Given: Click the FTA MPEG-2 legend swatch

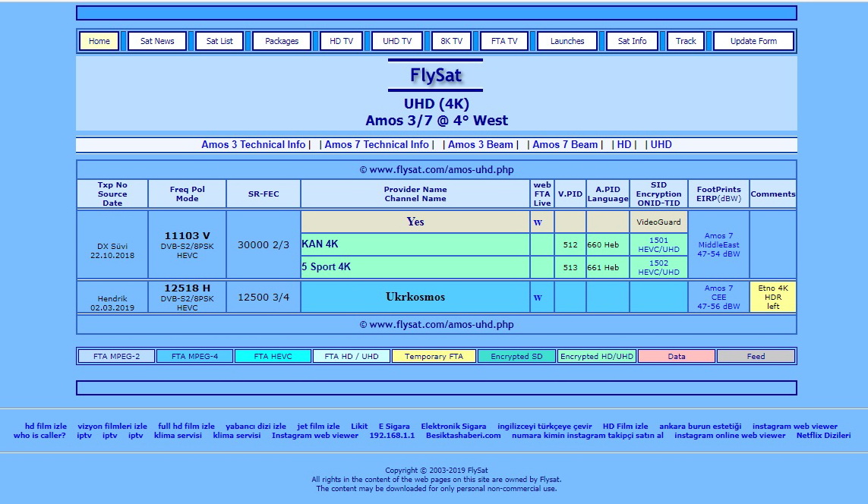Looking at the screenshot, I should (x=116, y=356).
